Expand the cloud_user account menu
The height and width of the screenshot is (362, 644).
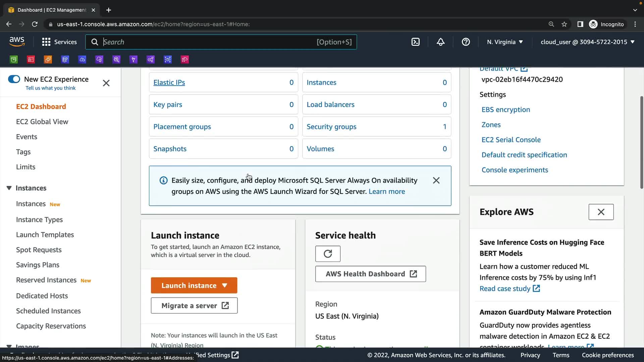[587, 42]
